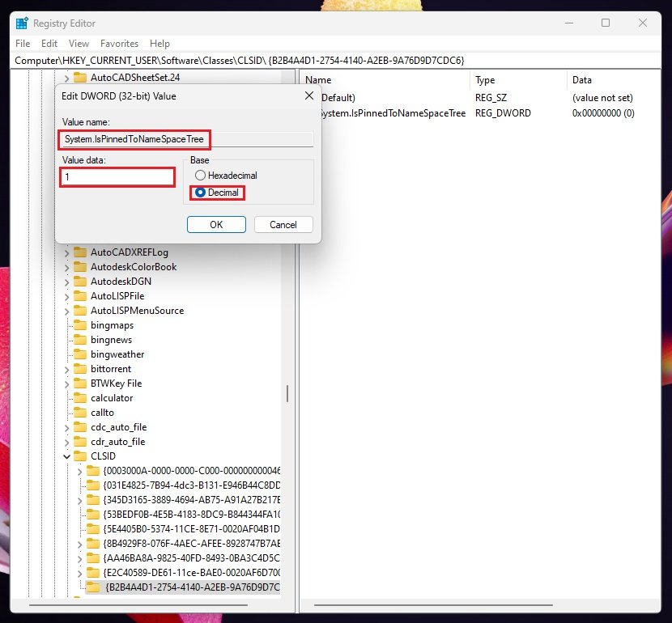Expand the AutodeskDGN key
672x623 pixels.
(x=66, y=282)
